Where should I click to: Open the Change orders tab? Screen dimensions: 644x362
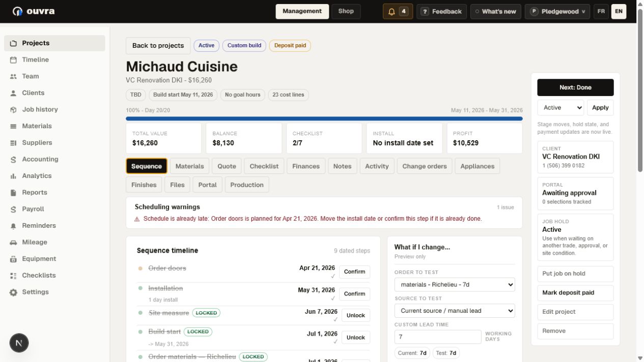coord(425,166)
